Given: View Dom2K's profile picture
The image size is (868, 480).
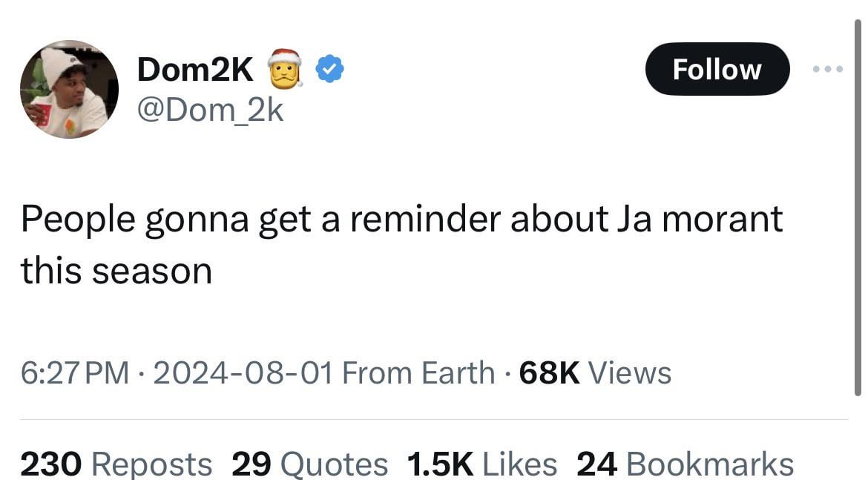Looking at the screenshot, I should tap(69, 89).
